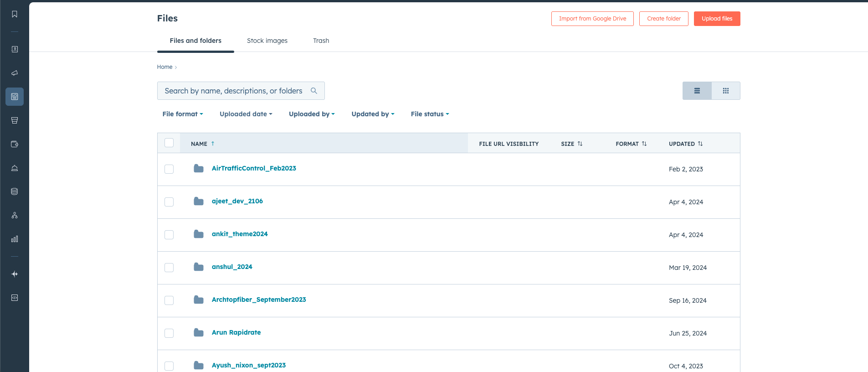
Task: Open the Sales sidebar icon
Action: pyautogui.click(x=15, y=120)
